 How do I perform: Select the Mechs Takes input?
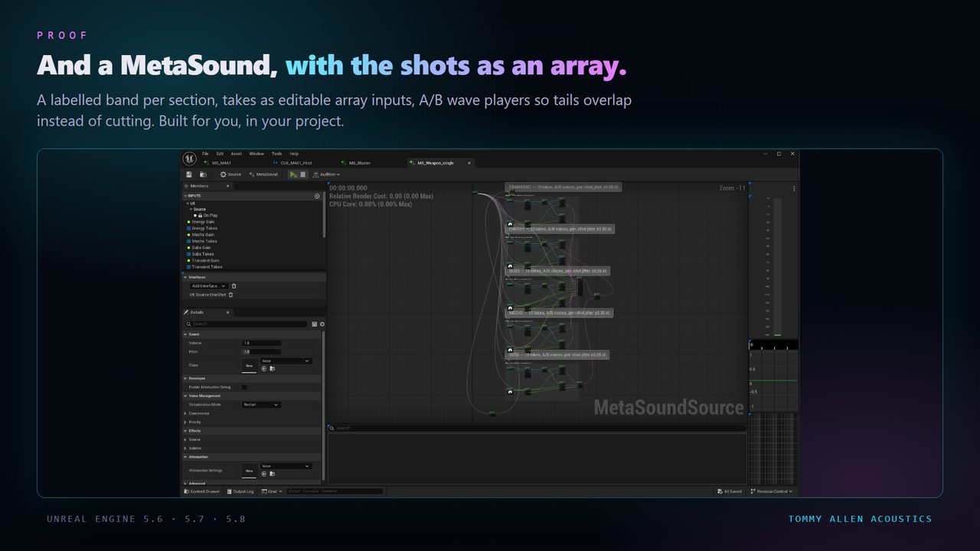click(204, 241)
